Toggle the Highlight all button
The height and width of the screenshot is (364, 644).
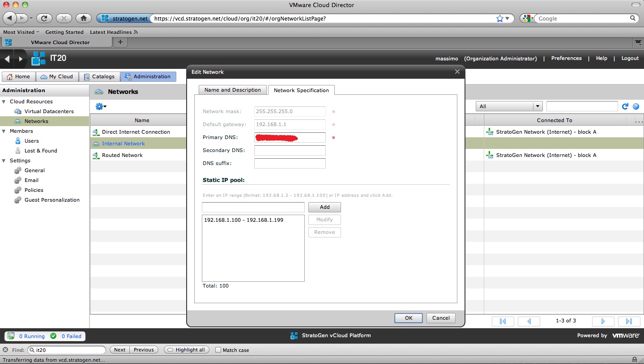(187, 350)
